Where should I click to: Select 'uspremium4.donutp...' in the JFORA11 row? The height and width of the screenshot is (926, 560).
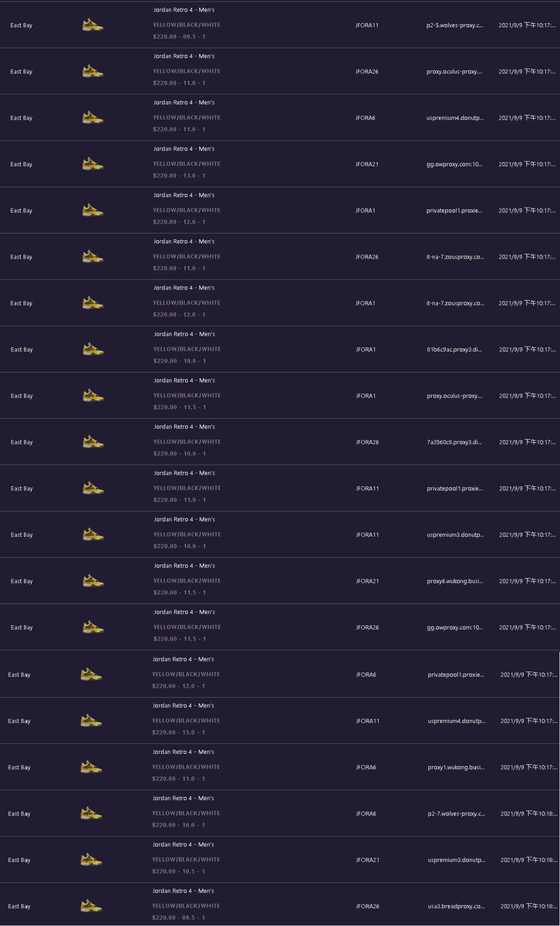(457, 721)
